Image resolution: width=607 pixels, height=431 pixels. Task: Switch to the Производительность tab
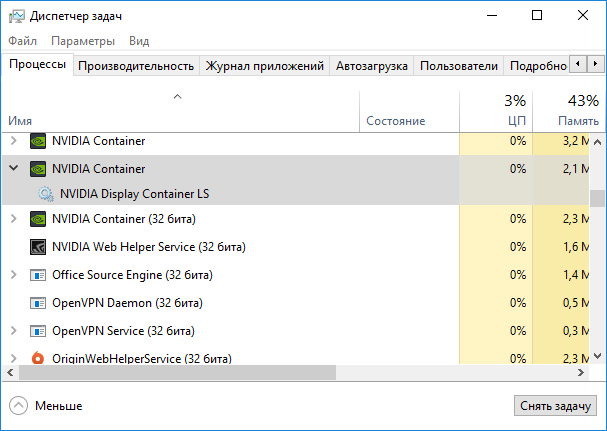tap(136, 66)
